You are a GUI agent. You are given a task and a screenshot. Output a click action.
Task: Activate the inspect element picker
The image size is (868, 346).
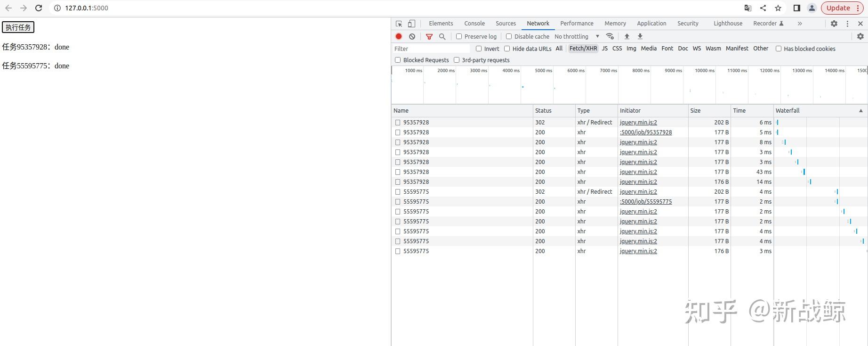pyautogui.click(x=399, y=24)
